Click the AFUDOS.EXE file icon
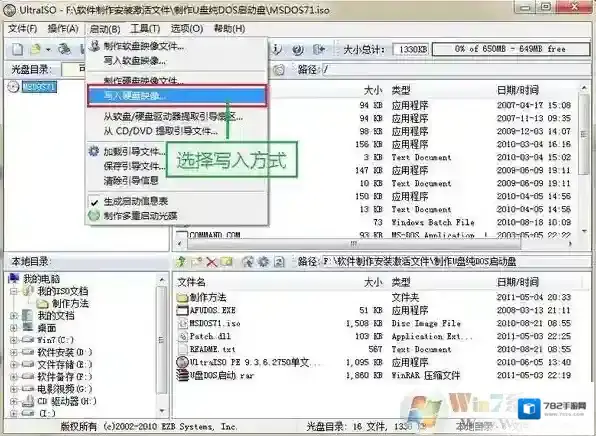 183,310
